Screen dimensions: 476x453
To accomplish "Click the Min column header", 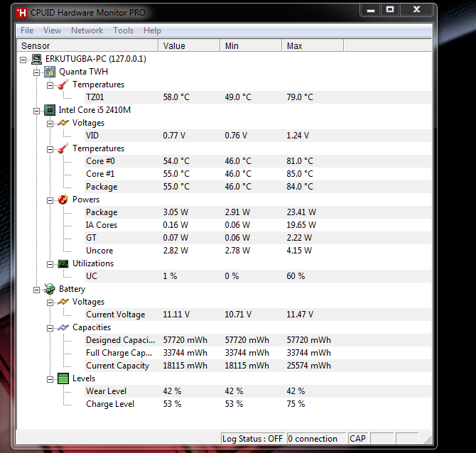I will tap(251, 46).
